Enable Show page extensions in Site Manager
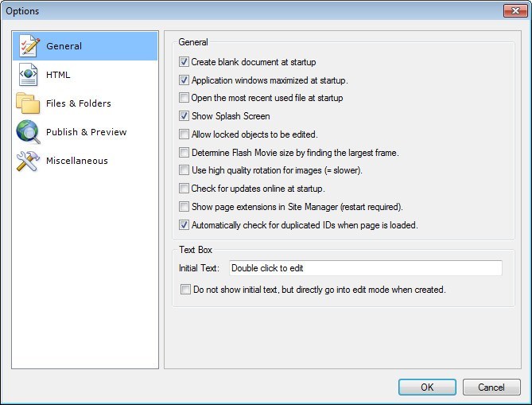Image resolution: width=532 pixels, height=405 pixels. (184, 206)
